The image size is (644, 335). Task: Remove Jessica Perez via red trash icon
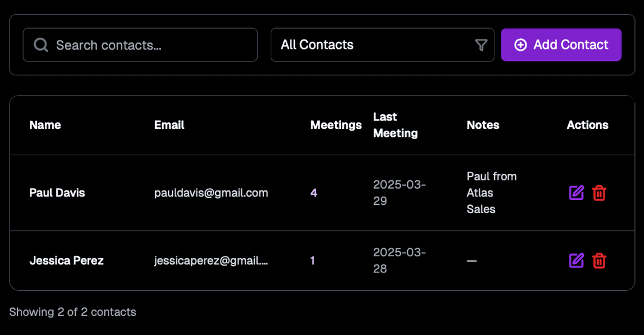(599, 260)
